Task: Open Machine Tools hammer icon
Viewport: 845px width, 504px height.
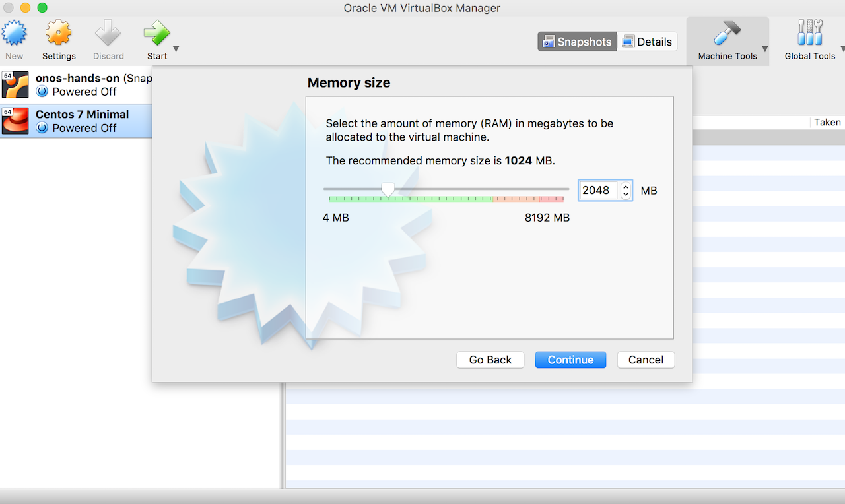Action: coord(727,33)
